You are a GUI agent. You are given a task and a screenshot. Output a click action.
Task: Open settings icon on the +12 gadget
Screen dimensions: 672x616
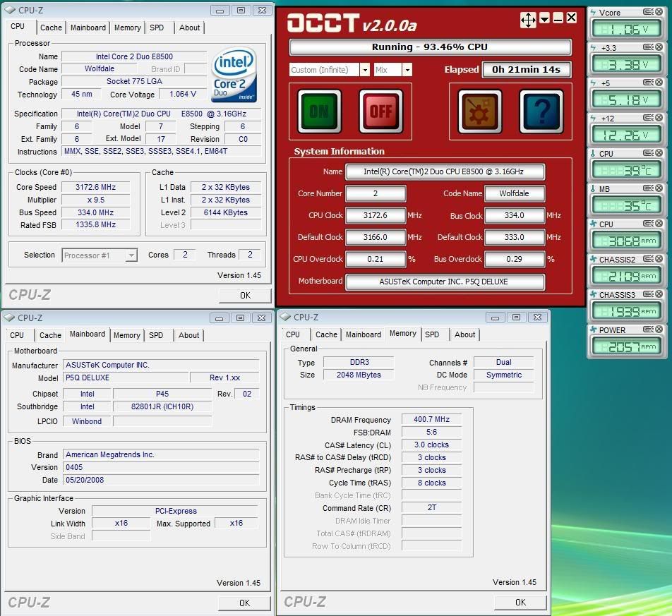(648, 118)
